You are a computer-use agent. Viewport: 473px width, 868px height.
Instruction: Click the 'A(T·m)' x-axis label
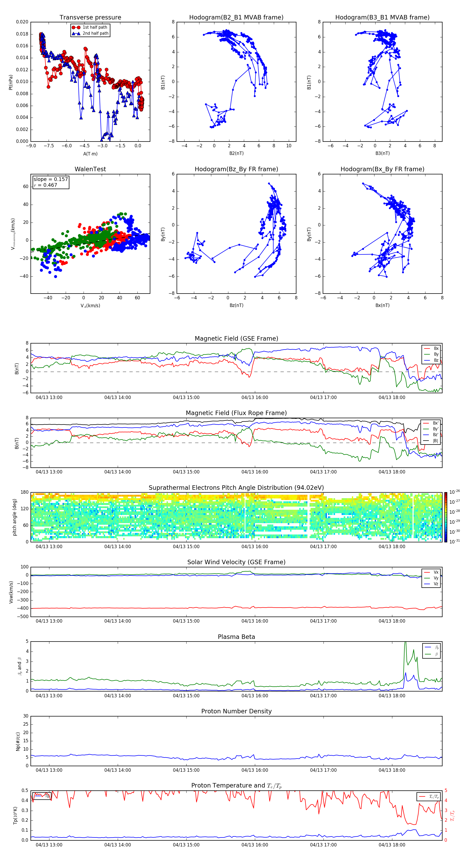point(90,154)
